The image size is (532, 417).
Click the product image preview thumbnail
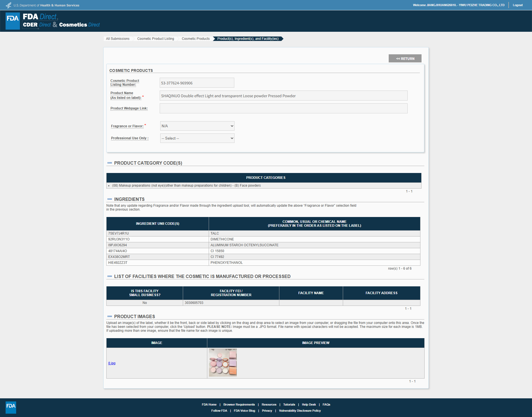[223, 363]
